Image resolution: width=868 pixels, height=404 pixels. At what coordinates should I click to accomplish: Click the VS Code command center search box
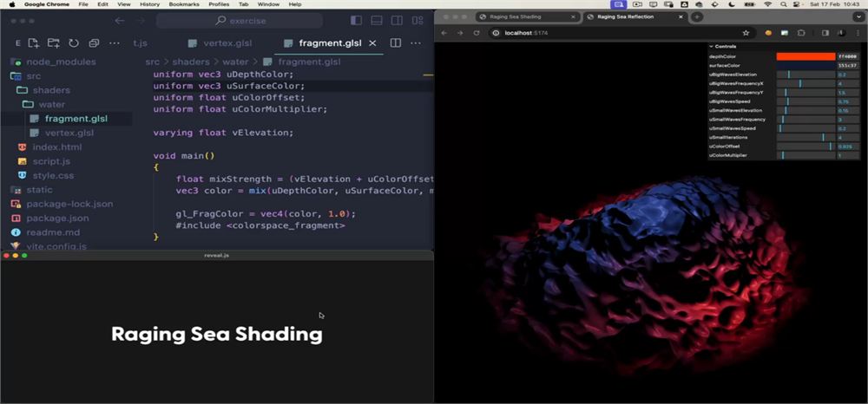point(240,21)
